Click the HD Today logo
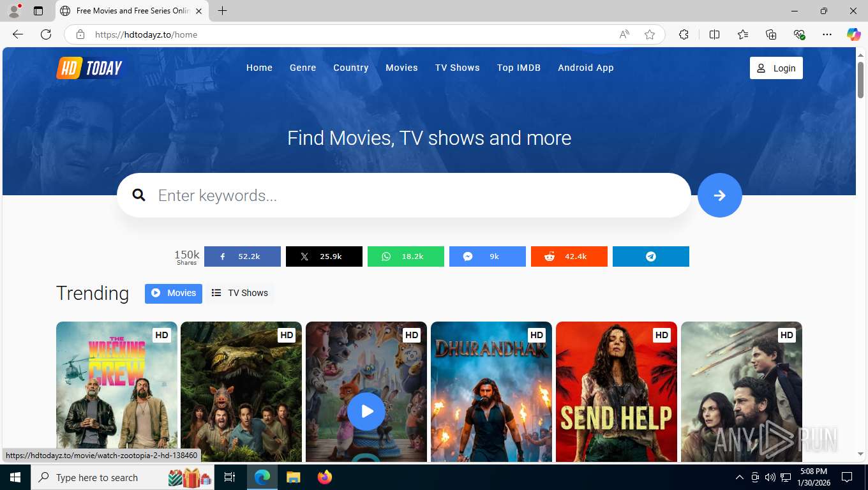This screenshot has width=868, height=490. pos(89,68)
